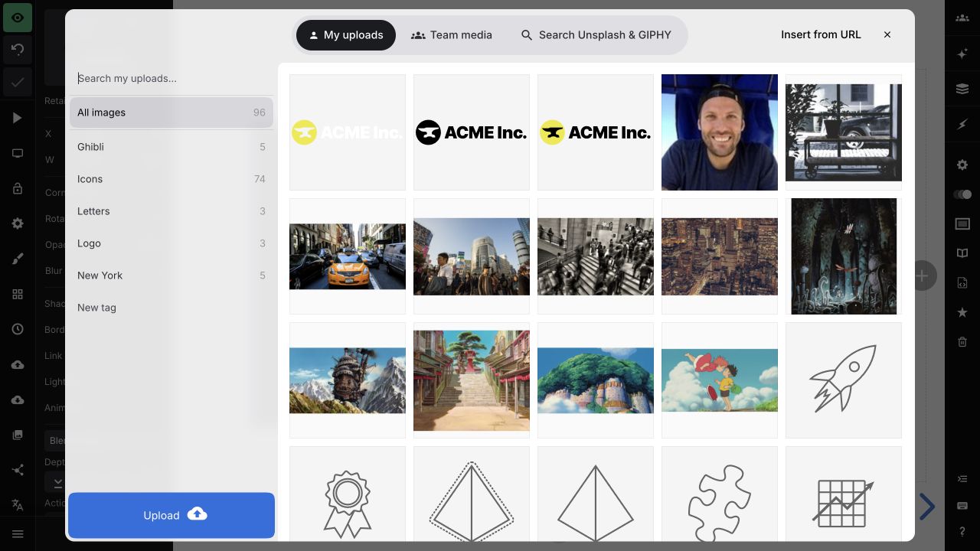Click the eye preview icon in left toolbar
This screenshot has height=551, width=980.
pyautogui.click(x=18, y=18)
